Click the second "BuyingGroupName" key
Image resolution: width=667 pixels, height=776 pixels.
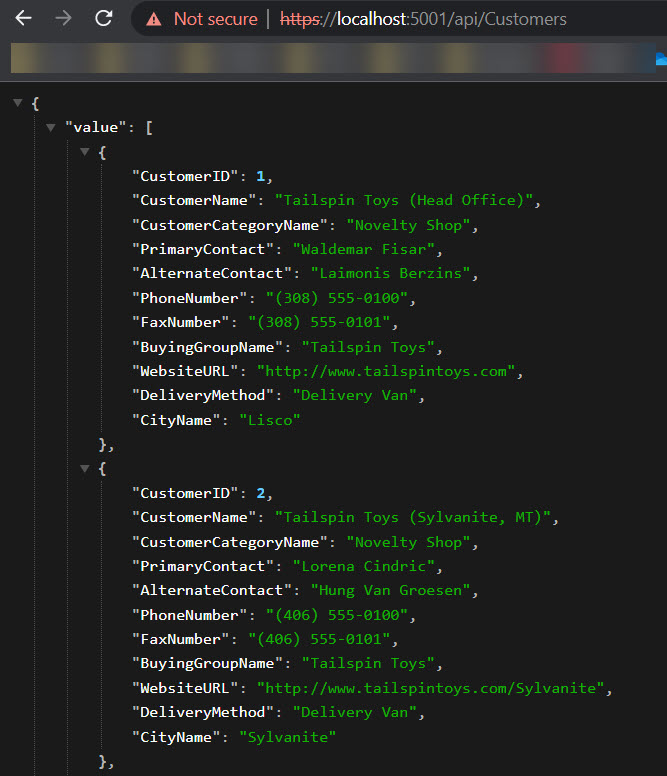pos(207,663)
